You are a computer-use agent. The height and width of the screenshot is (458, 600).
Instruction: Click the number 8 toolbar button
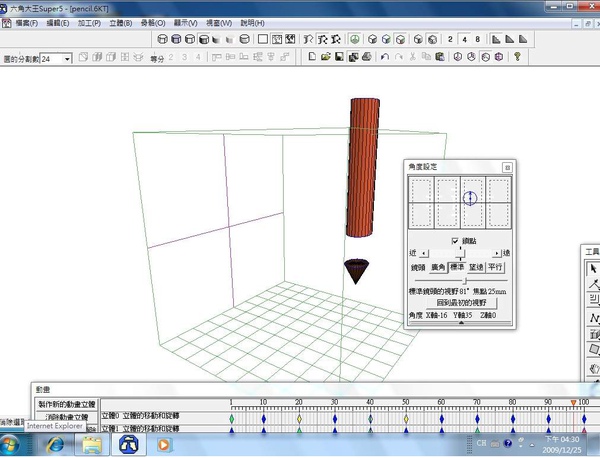tap(478, 39)
